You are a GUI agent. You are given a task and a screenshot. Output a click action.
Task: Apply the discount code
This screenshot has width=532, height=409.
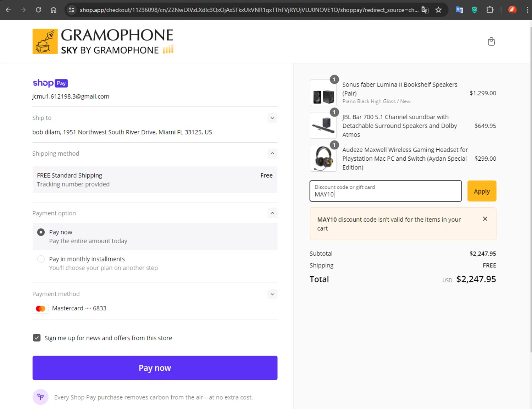482,191
